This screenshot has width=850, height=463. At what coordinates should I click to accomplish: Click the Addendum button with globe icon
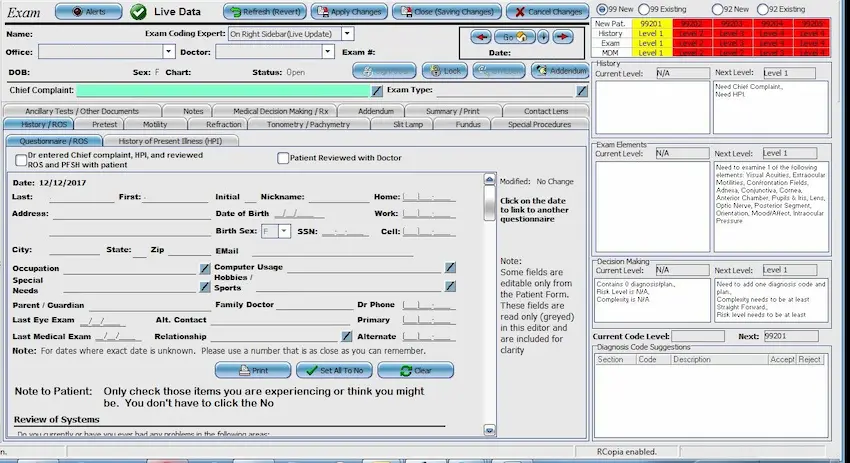pyautogui.click(x=561, y=70)
